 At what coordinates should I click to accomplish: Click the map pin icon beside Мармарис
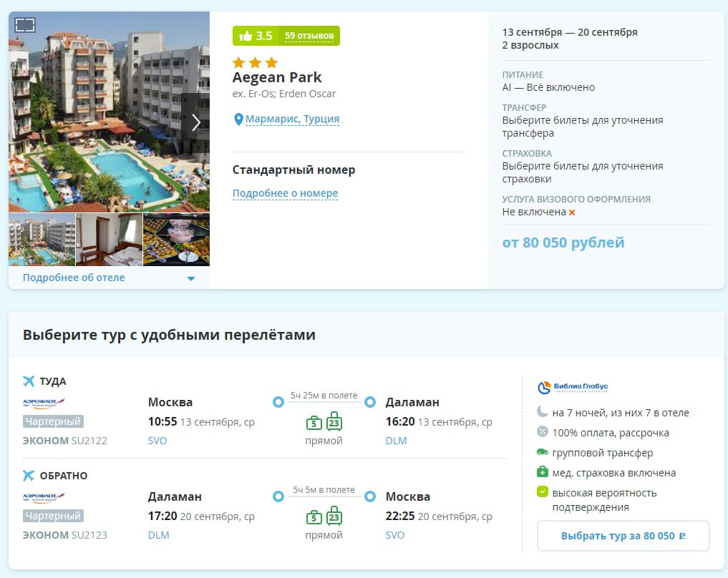[x=238, y=119]
